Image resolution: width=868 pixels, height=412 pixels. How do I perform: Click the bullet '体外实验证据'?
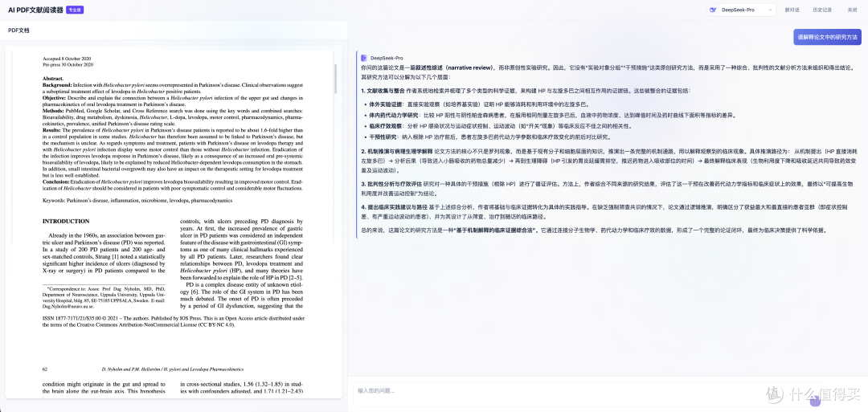[386, 104]
